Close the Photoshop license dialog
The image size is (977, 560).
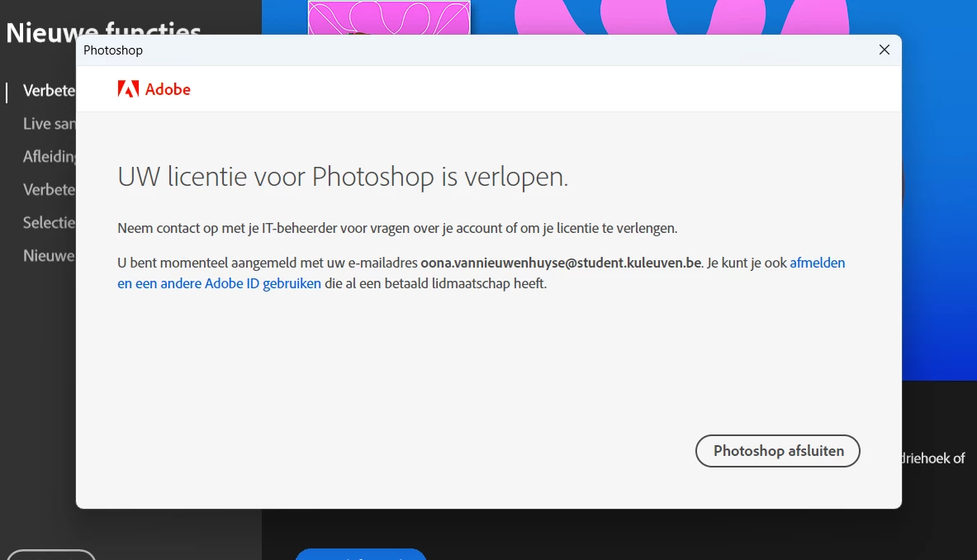coord(885,50)
